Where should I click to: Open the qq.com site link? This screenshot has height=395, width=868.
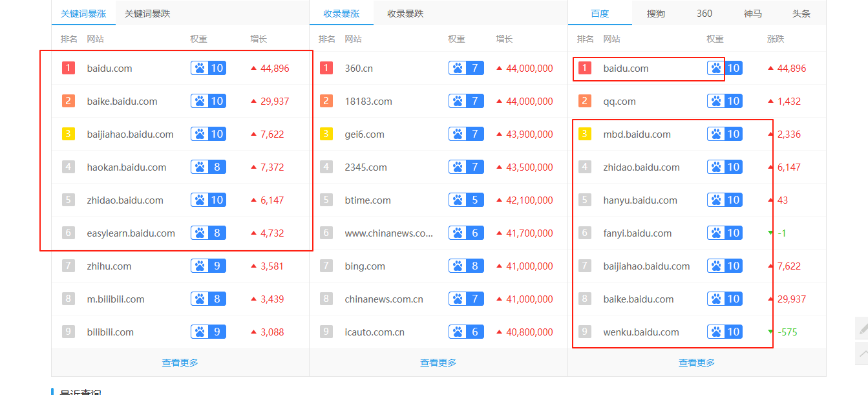click(619, 101)
